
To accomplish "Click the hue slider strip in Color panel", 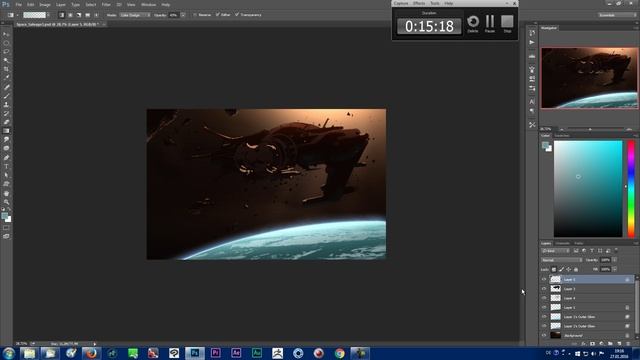I will pos(631,189).
